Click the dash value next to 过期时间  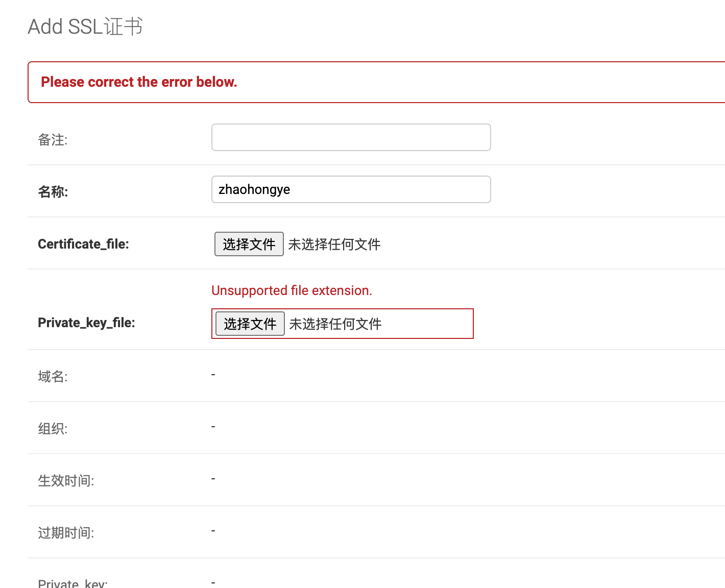point(213,531)
